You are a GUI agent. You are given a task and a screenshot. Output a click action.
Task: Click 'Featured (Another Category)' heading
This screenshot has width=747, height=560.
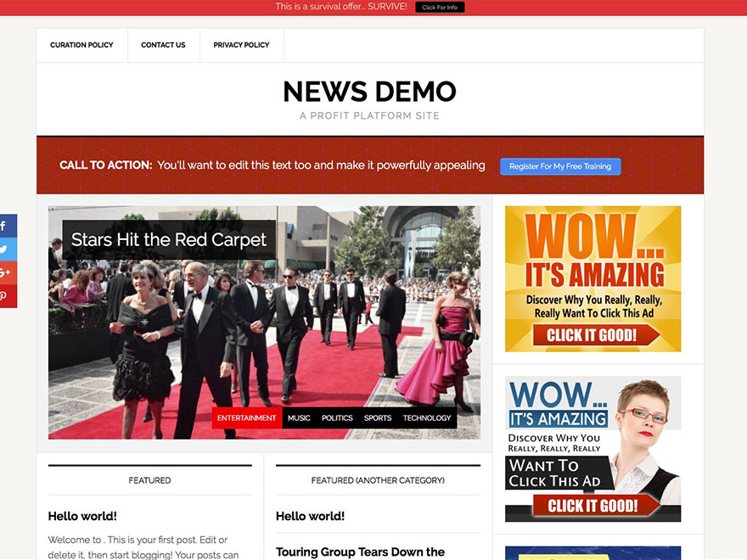tap(378, 480)
